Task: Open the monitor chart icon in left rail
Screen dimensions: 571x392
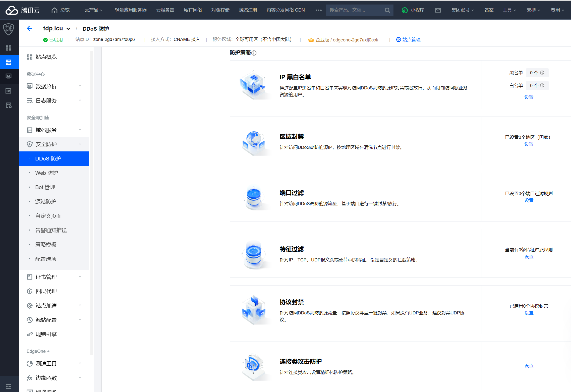Action: point(9,76)
